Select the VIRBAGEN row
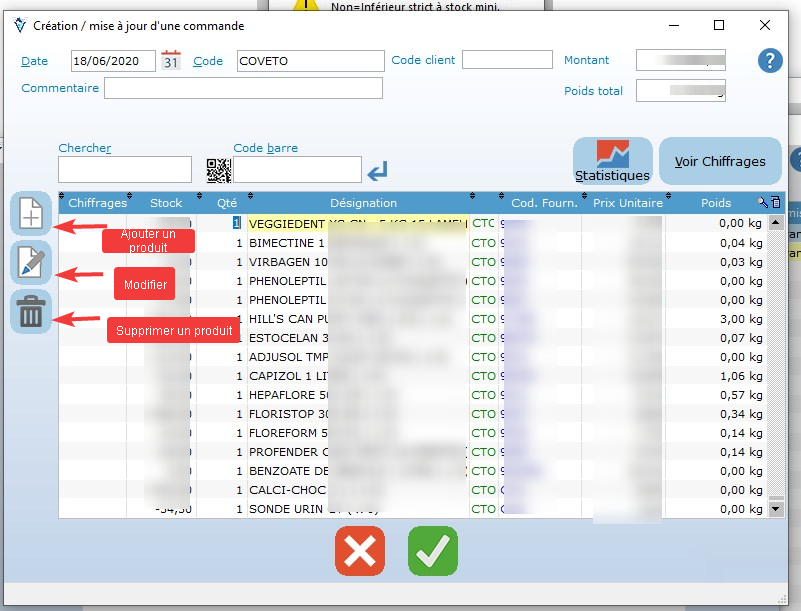Image resolution: width=801 pixels, height=611 pixels. [413, 262]
